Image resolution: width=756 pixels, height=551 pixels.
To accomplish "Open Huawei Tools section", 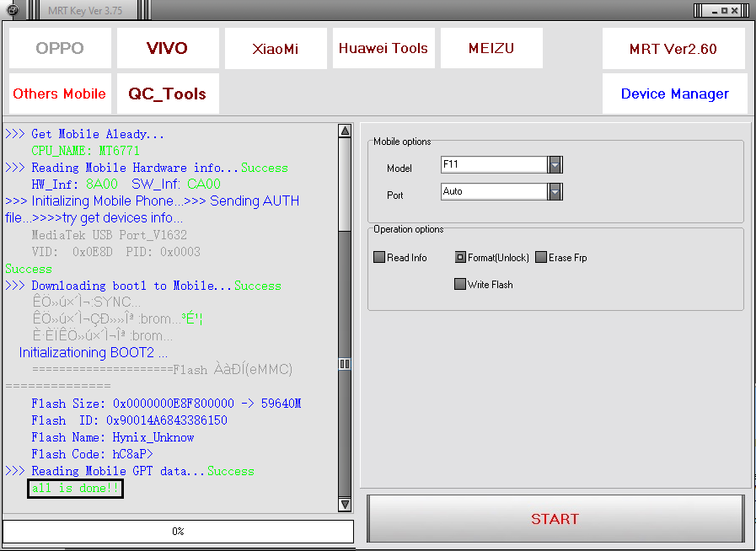I will pyautogui.click(x=383, y=48).
